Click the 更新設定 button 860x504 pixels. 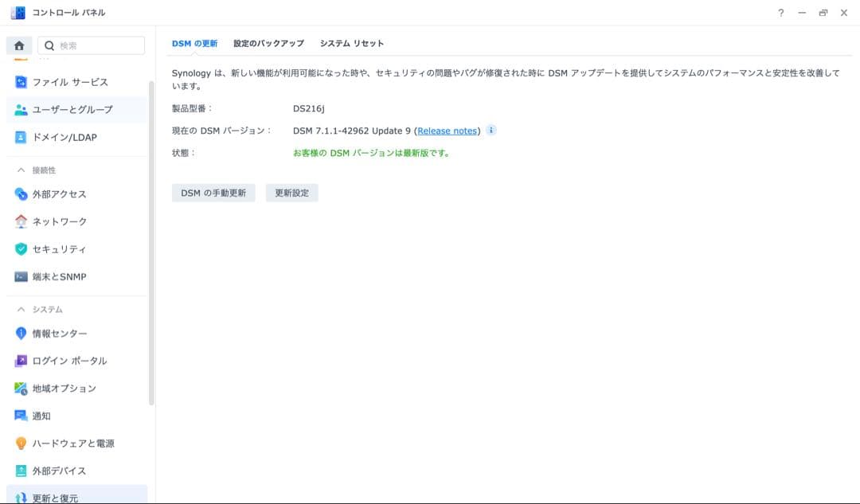291,193
